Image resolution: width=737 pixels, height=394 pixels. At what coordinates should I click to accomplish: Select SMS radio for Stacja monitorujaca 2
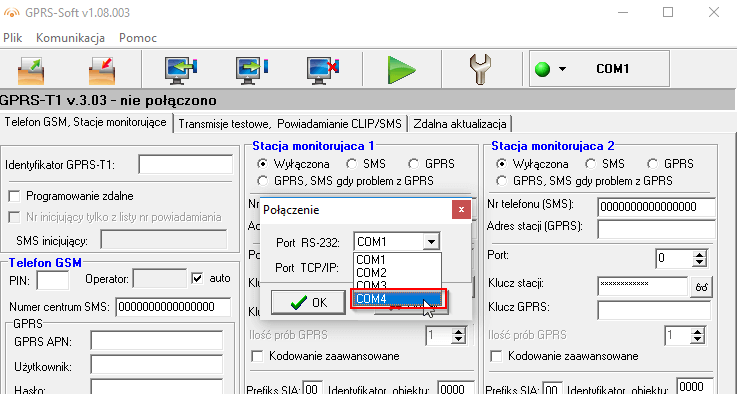[590, 164]
